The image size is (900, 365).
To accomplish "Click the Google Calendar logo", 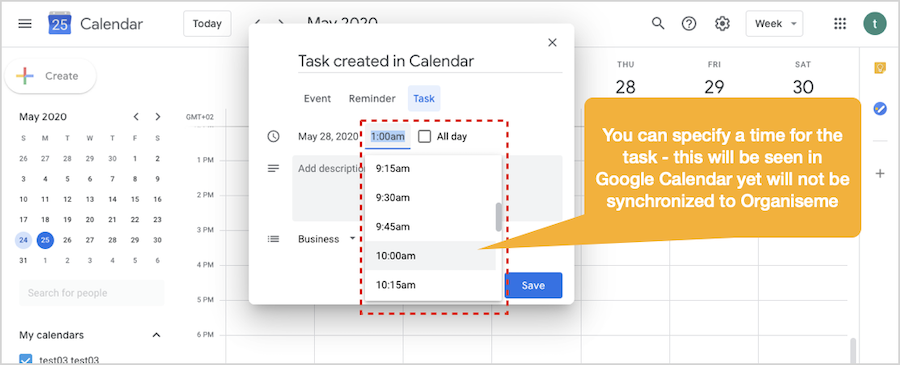I will [60, 24].
